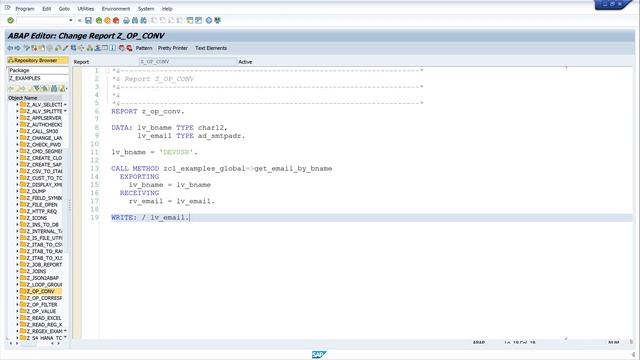This screenshot has height=360, width=640.
Task: Expand the Z_HTTP_REQ tree node
Action: pyautogui.click(x=17, y=211)
